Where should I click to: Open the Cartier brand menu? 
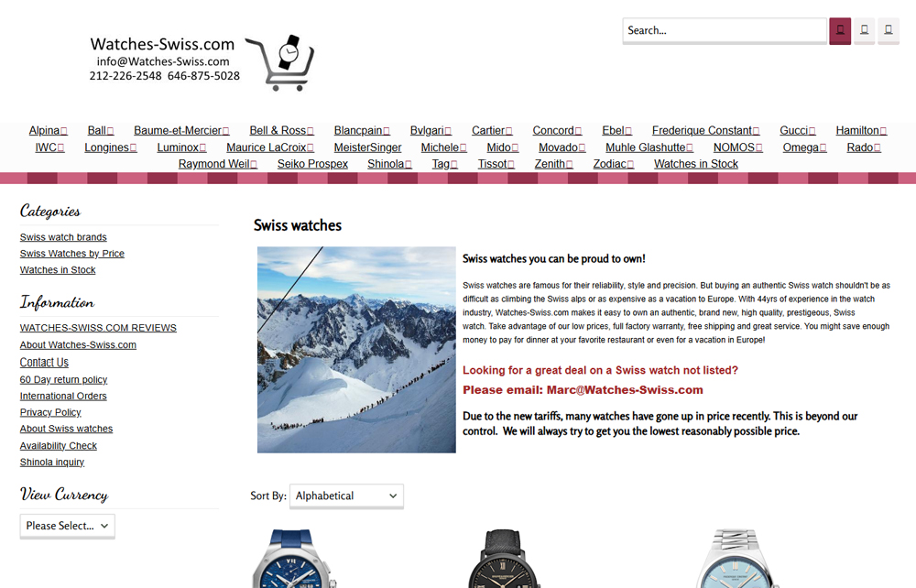pos(492,131)
